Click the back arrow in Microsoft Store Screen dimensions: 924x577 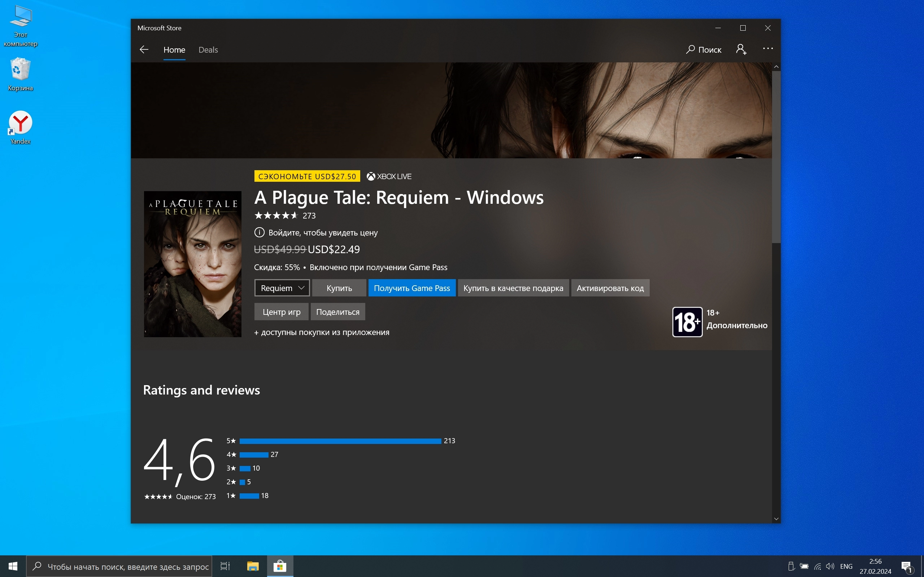click(x=144, y=50)
